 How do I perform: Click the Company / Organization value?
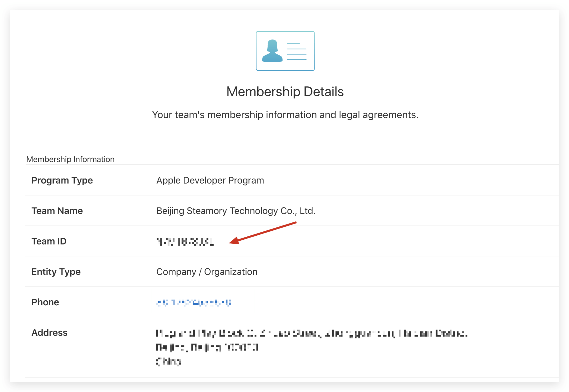(207, 272)
